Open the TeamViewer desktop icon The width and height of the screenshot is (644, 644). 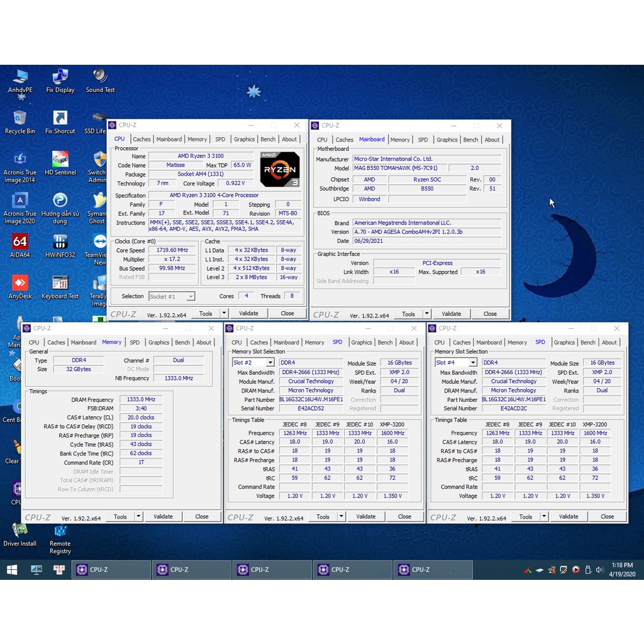96,250
